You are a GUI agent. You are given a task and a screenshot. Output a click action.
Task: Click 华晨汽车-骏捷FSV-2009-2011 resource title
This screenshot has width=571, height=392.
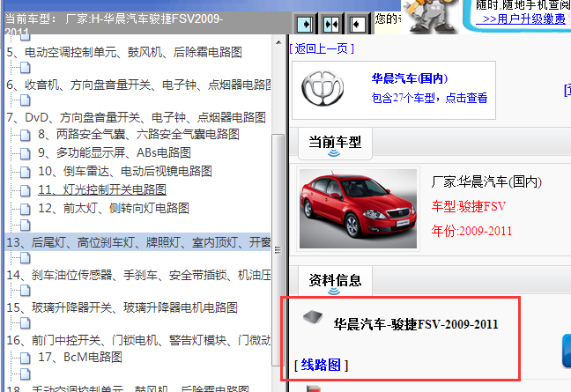pyautogui.click(x=416, y=324)
